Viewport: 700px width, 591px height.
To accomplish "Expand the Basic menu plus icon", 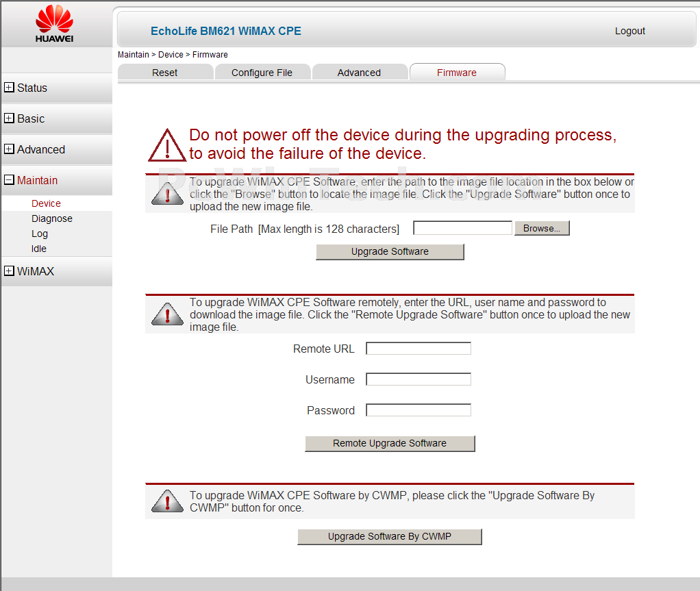I will coord(9,118).
